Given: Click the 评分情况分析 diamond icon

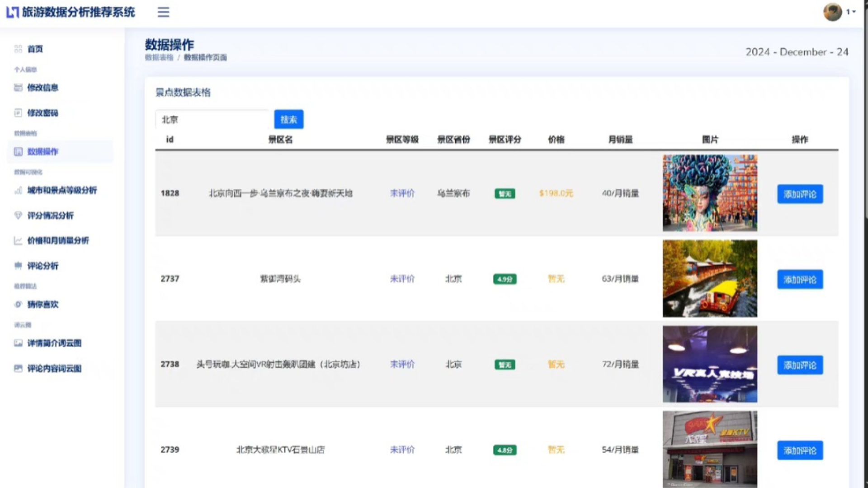Looking at the screenshot, I should pos(18,216).
